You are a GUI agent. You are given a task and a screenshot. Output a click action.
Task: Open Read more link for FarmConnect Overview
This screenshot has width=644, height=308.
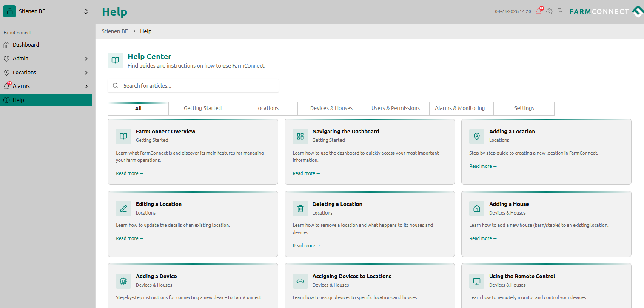click(130, 173)
